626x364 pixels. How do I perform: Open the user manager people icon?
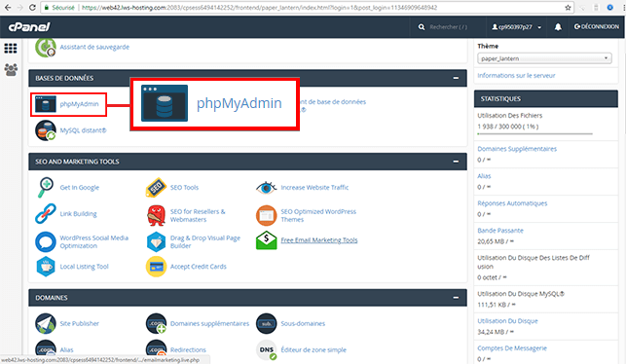point(11,69)
